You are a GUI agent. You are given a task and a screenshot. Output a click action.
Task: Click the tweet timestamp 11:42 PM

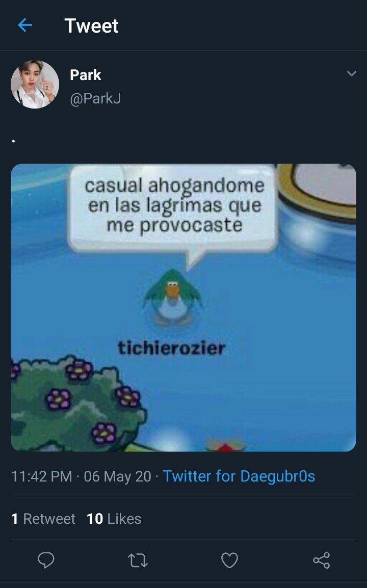pyautogui.click(x=42, y=476)
